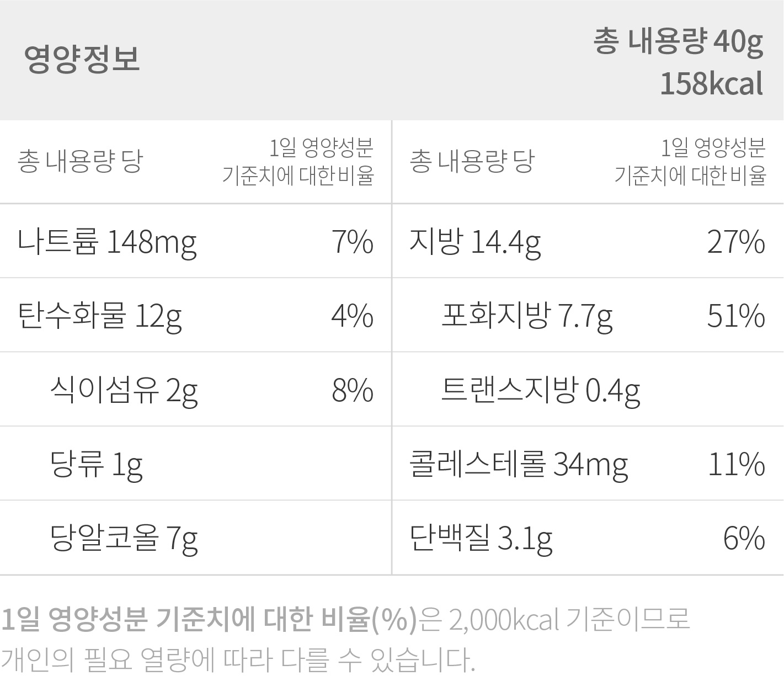The height and width of the screenshot is (681, 784).
Task: Select the 나트륨 148mg row
Action: (195, 241)
